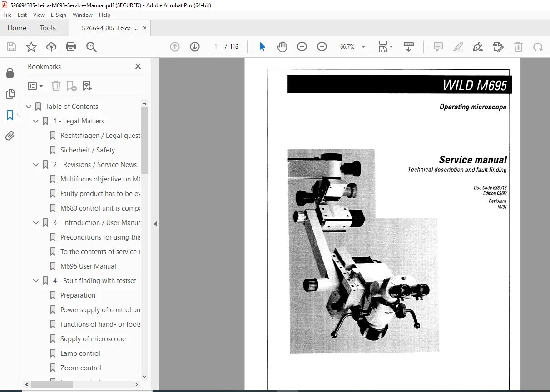Open the Preparation bookmark
This screenshot has width=550, height=392.
click(x=78, y=295)
